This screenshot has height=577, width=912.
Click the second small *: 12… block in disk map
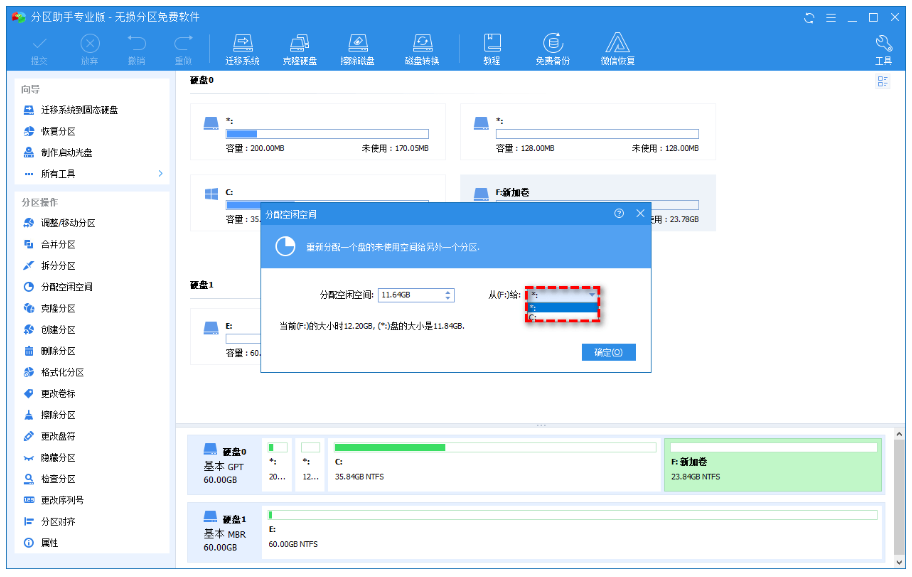tap(310, 464)
